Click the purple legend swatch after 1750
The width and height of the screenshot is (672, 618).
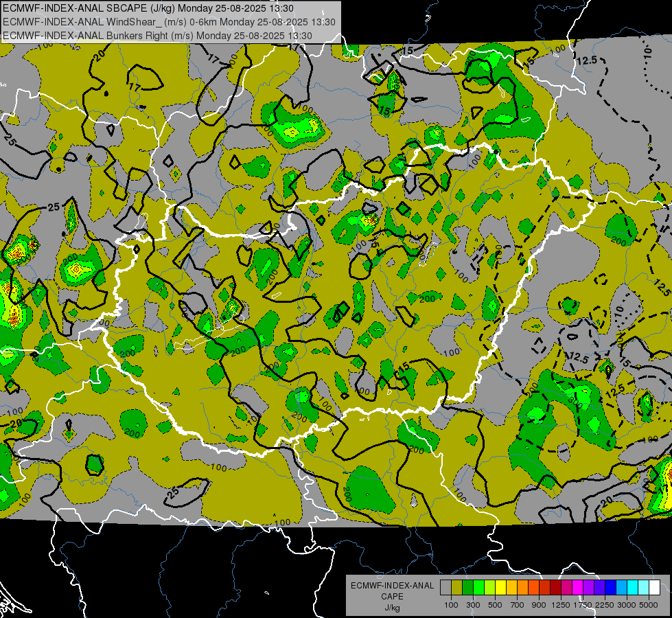click(589, 588)
